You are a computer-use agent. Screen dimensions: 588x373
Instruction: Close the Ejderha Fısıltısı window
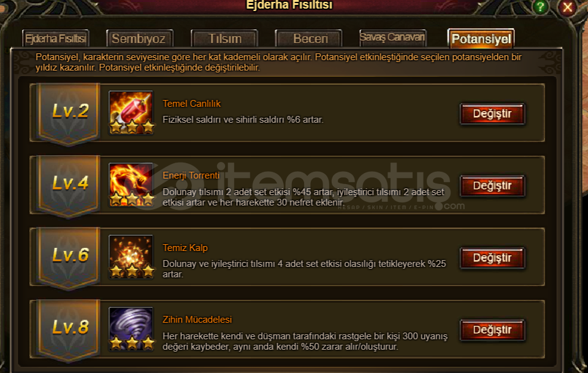[567, 7]
